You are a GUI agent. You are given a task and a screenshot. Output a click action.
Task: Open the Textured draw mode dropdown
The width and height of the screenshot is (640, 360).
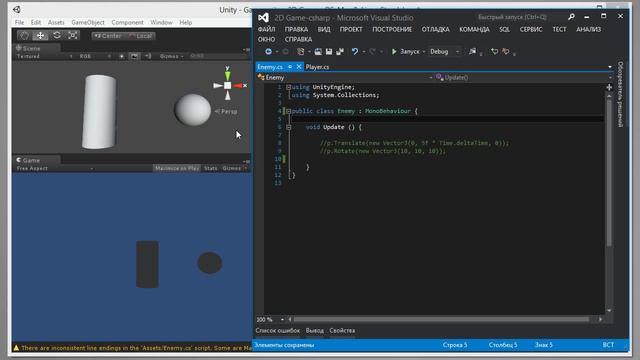point(45,56)
